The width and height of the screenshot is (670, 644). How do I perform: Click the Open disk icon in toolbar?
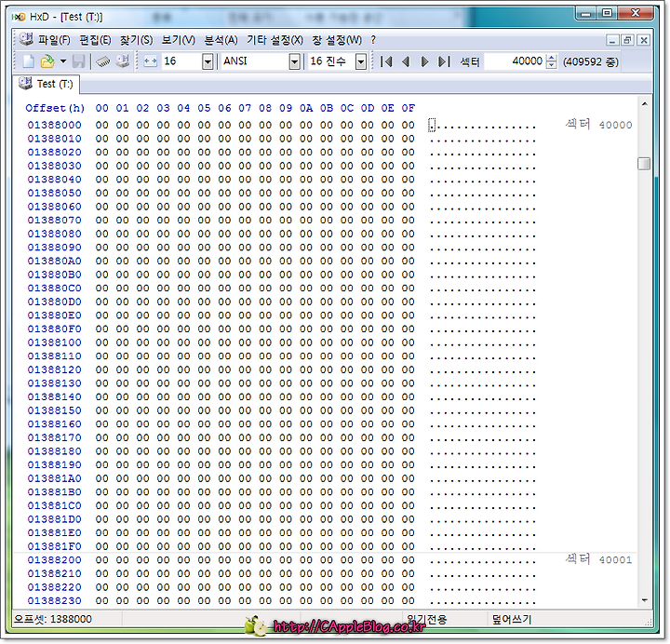point(123,61)
